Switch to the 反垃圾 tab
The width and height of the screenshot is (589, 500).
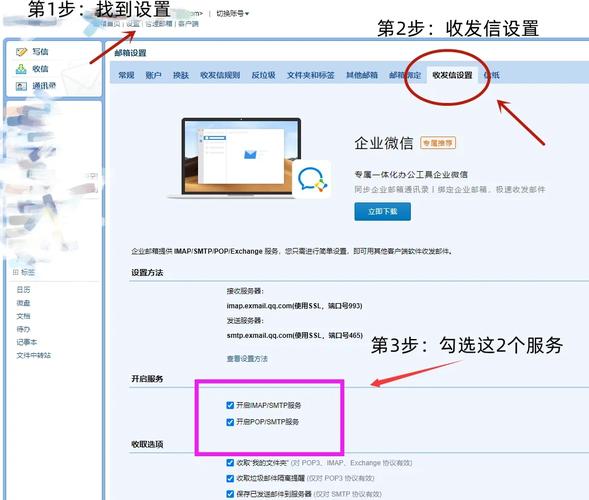263,75
